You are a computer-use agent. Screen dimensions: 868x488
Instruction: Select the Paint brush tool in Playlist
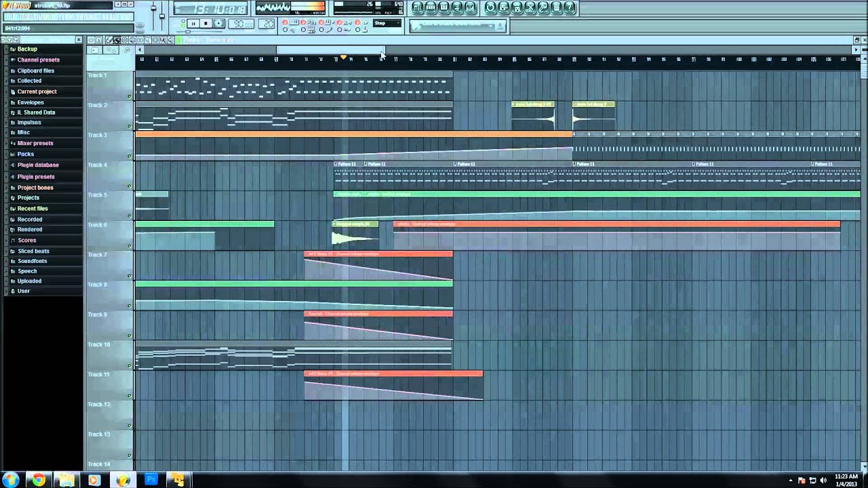click(117, 40)
